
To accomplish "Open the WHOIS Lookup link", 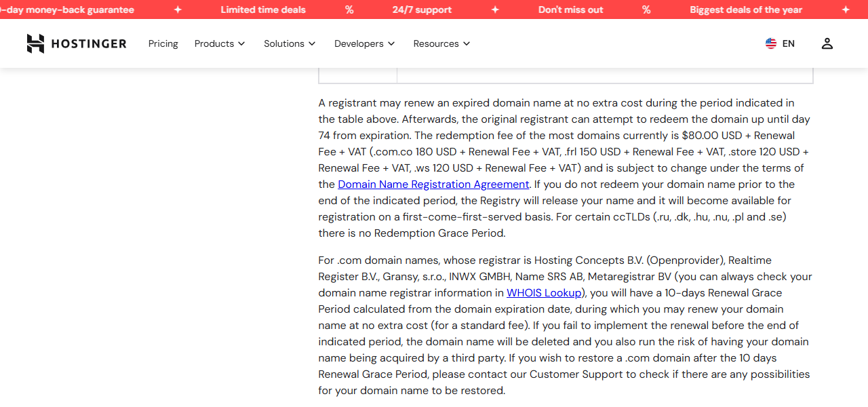I will point(544,293).
